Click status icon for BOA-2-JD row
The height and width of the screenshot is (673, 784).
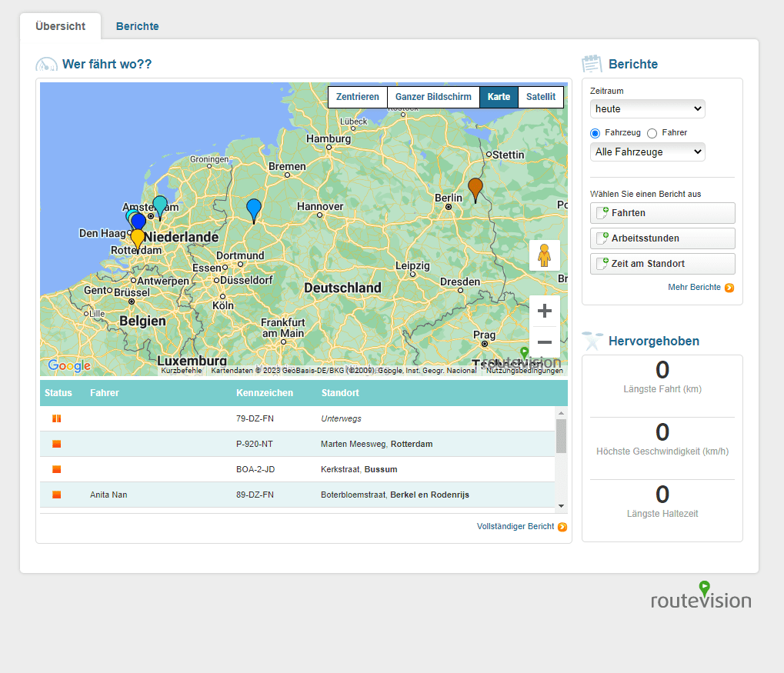pos(56,469)
